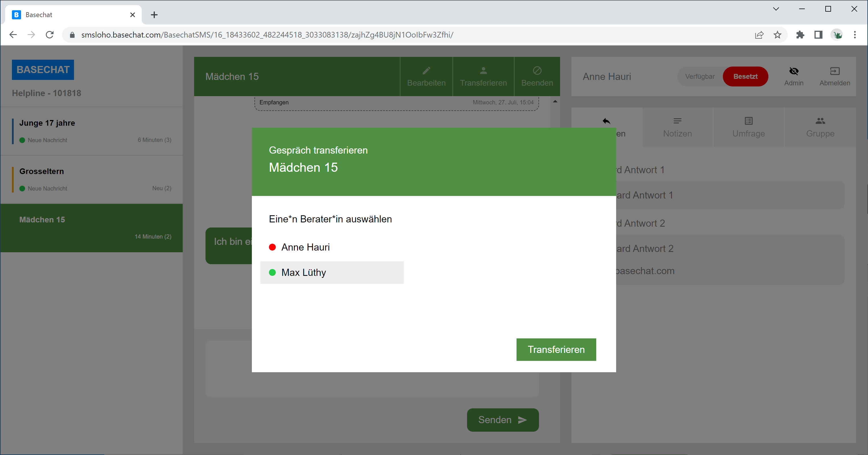This screenshot has height=455, width=868.
Task: Toggle the Admin eye visibility icon
Action: [x=793, y=71]
